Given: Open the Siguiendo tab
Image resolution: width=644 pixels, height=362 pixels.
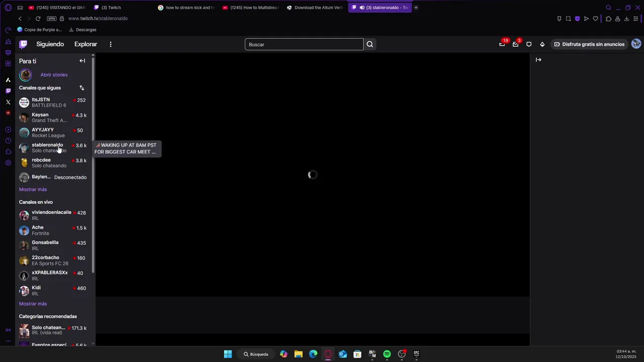Looking at the screenshot, I should [x=50, y=44].
